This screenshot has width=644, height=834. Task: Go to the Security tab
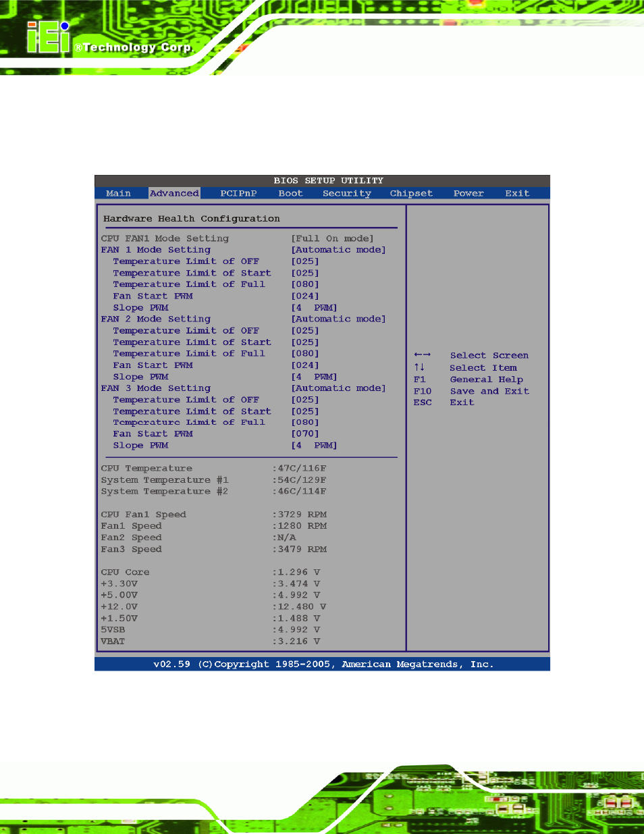click(x=347, y=194)
